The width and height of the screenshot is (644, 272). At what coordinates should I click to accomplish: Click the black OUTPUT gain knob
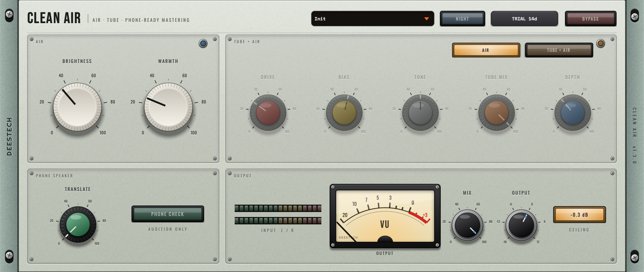click(521, 225)
